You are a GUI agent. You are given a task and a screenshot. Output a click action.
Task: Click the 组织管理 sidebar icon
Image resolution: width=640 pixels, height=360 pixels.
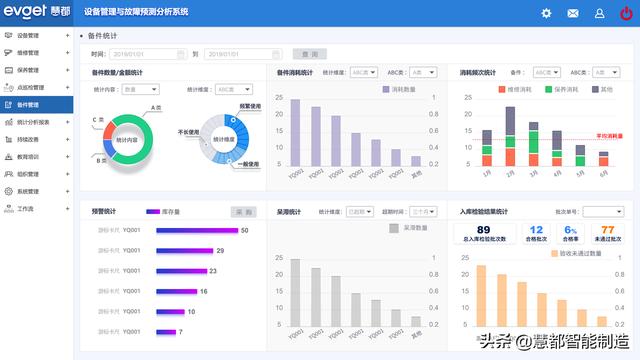point(8,174)
